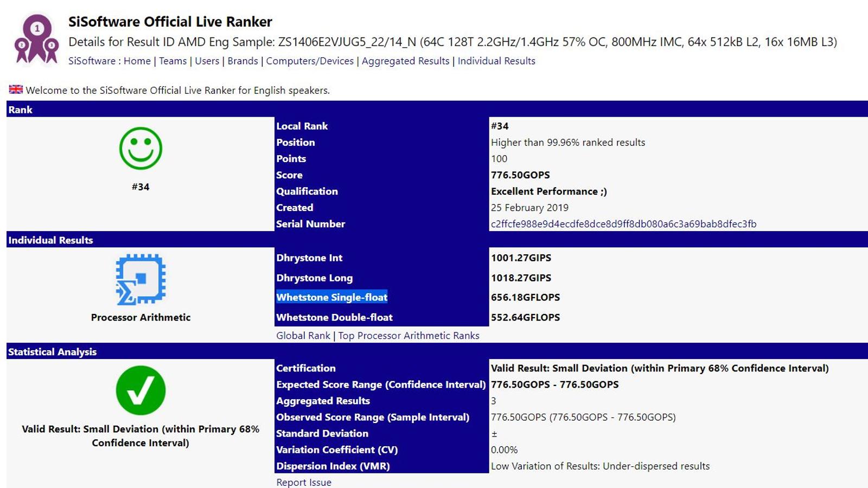Click the Report Issue link

pyautogui.click(x=304, y=482)
